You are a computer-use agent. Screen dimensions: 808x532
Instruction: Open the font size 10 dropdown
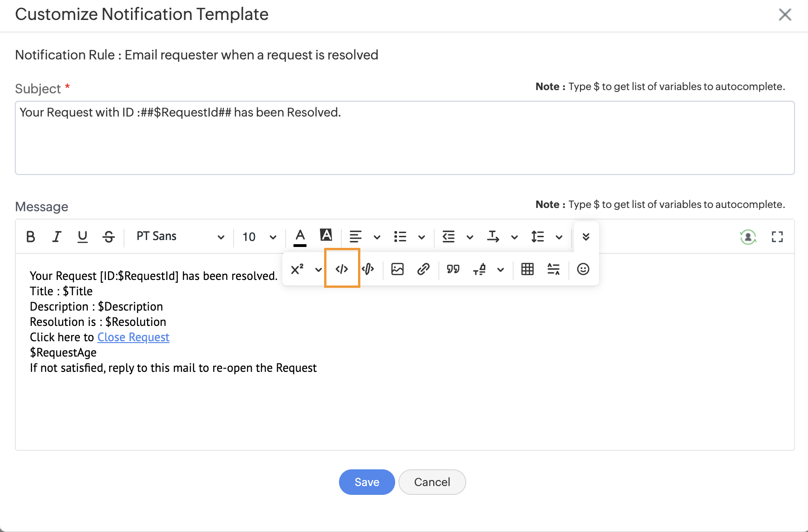259,237
